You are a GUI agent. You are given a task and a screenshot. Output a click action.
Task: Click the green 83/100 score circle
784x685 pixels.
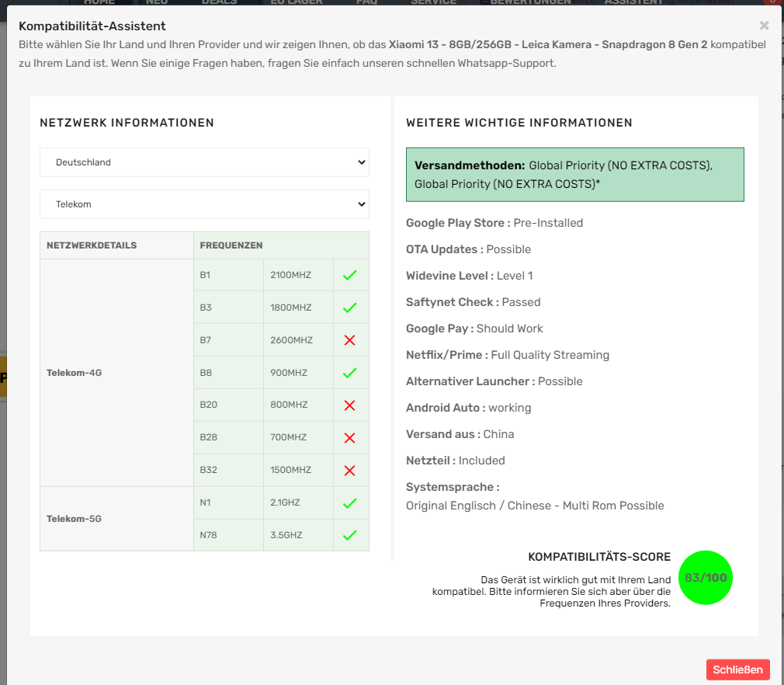pos(705,578)
